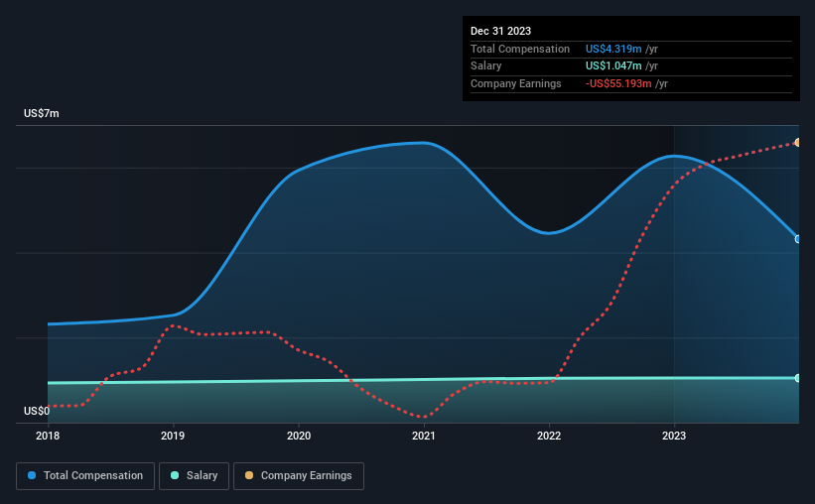
Task: Click the 2021 x-axis label
Action: point(424,436)
